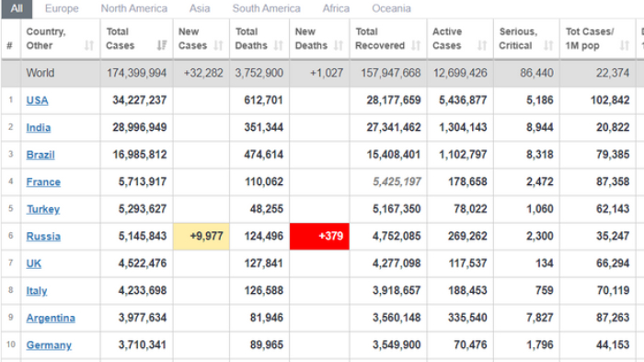Click the Country, Other header text

point(46,39)
